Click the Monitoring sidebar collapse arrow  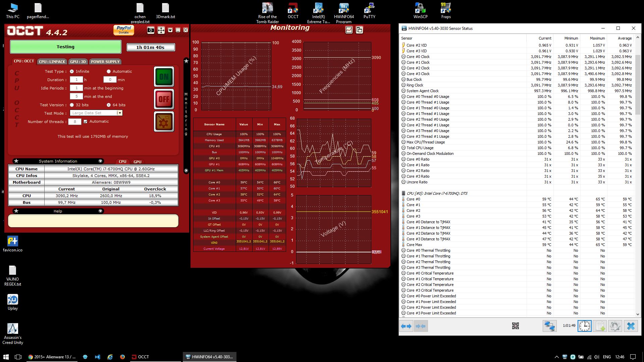tap(186, 171)
